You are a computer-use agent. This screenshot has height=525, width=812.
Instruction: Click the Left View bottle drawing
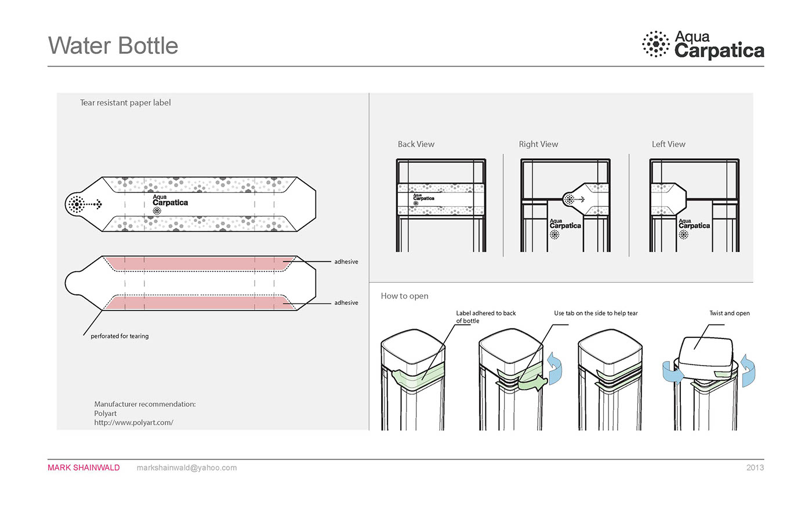click(694, 205)
